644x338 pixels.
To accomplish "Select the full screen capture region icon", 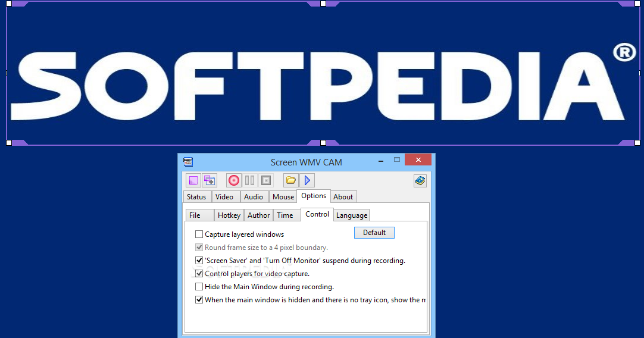I will [193, 180].
